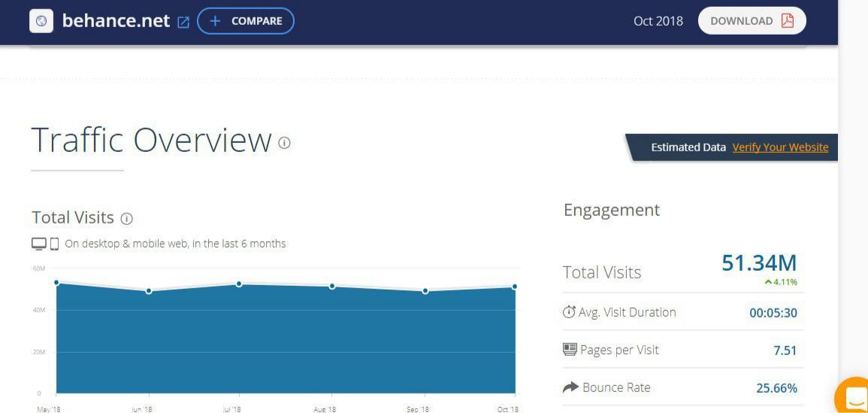This screenshot has width=868, height=413.
Task: Click the Total Visits label in Engagement
Action: 602,273
